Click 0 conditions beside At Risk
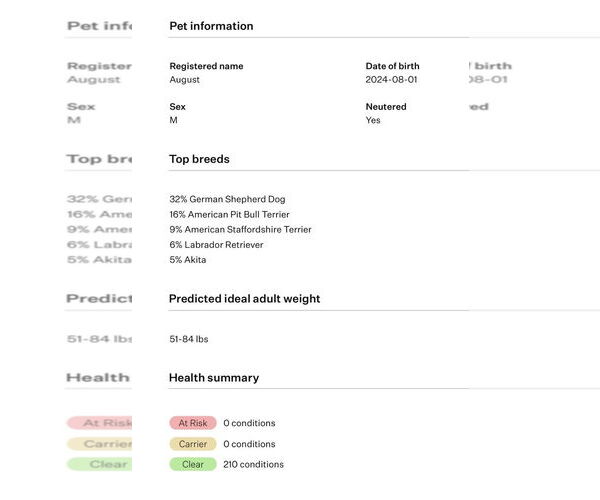The width and height of the screenshot is (600, 500). pos(249,423)
